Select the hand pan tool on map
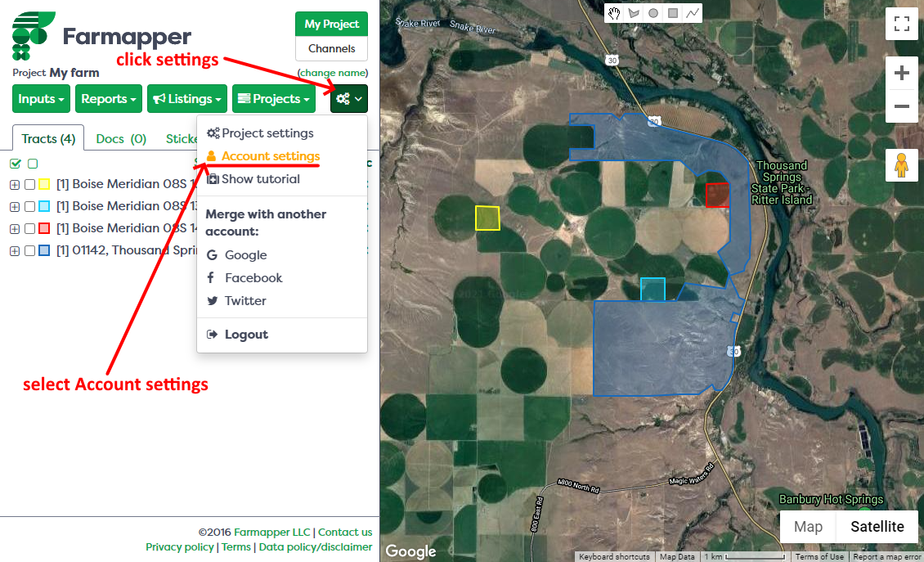The image size is (924, 562). tap(614, 13)
